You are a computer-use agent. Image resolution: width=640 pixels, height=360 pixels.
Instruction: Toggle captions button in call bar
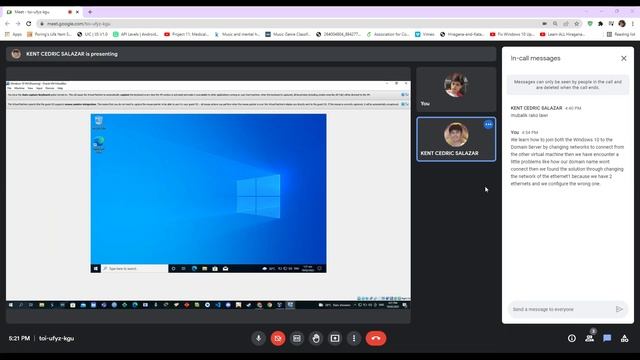pos(297,338)
